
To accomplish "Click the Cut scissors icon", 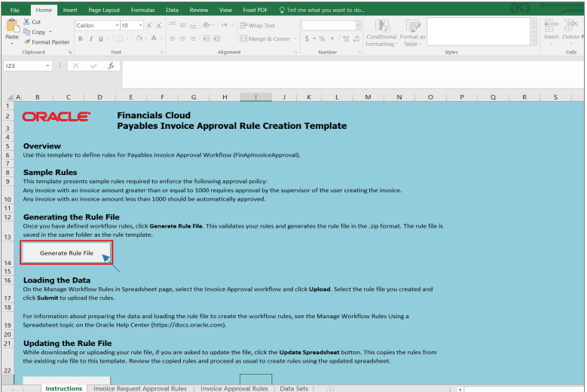I will point(26,22).
